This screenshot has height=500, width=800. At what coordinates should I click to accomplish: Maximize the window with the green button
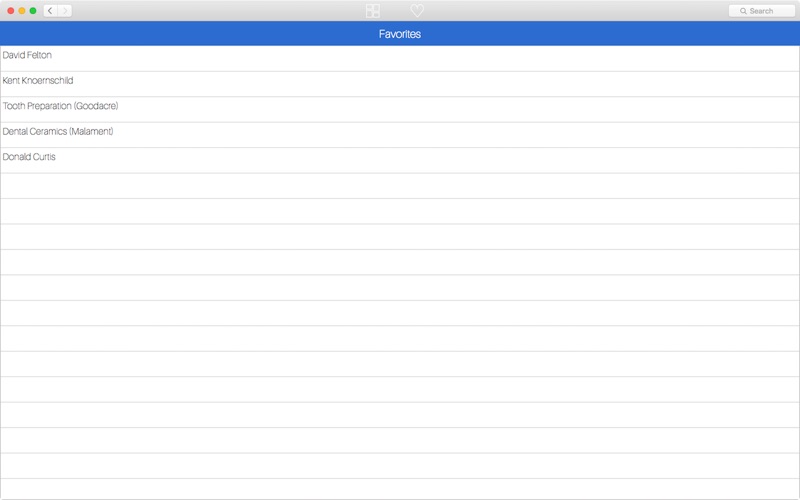(x=33, y=11)
